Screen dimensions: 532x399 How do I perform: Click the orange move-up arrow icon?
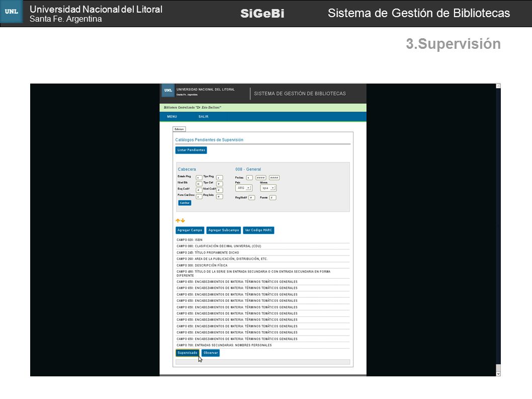click(178, 221)
